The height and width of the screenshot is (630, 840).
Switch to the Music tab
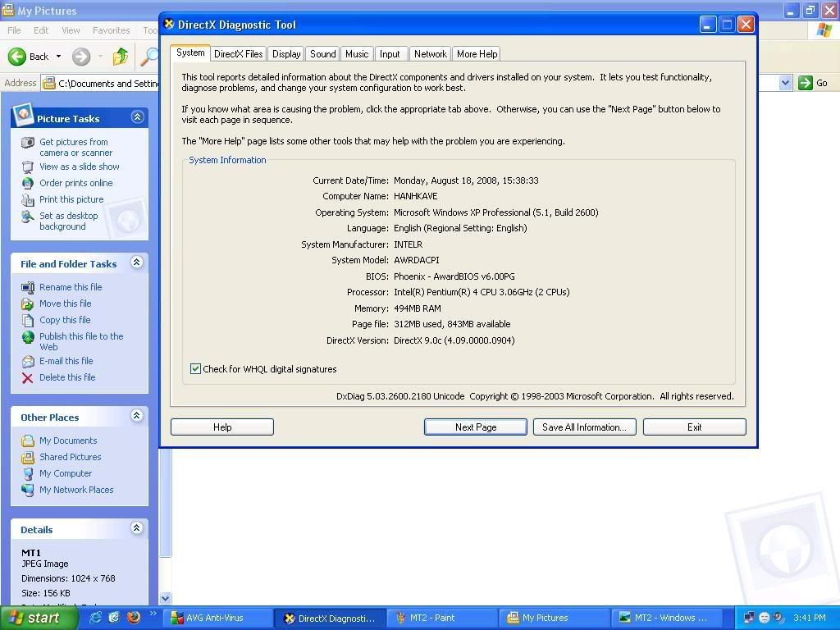[x=357, y=54]
